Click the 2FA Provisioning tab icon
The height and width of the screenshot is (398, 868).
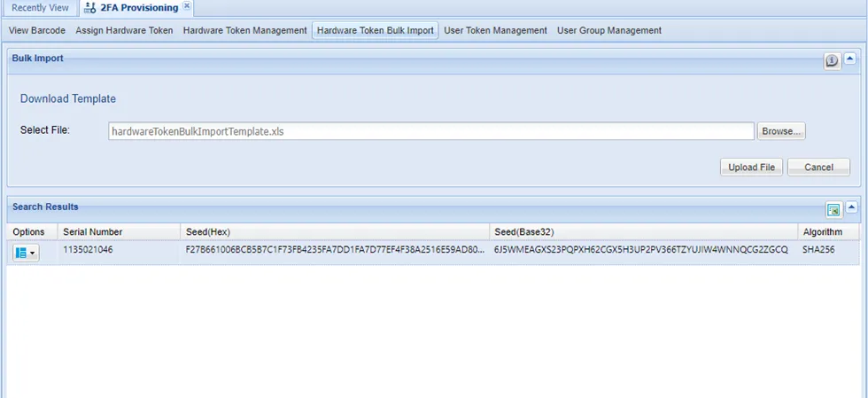(x=90, y=8)
